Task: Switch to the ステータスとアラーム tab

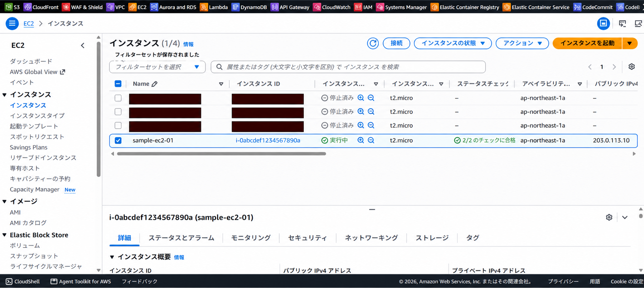Action: click(x=181, y=238)
